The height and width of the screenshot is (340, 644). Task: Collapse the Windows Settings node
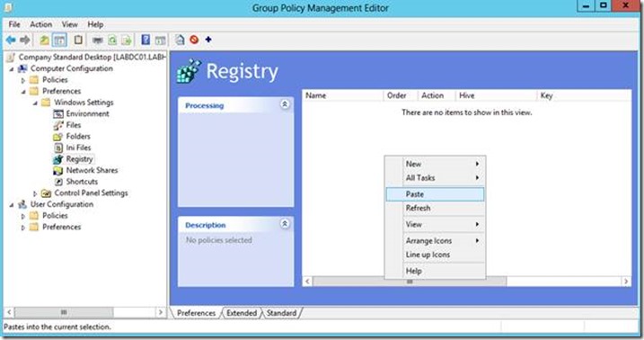click(x=35, y=103)
